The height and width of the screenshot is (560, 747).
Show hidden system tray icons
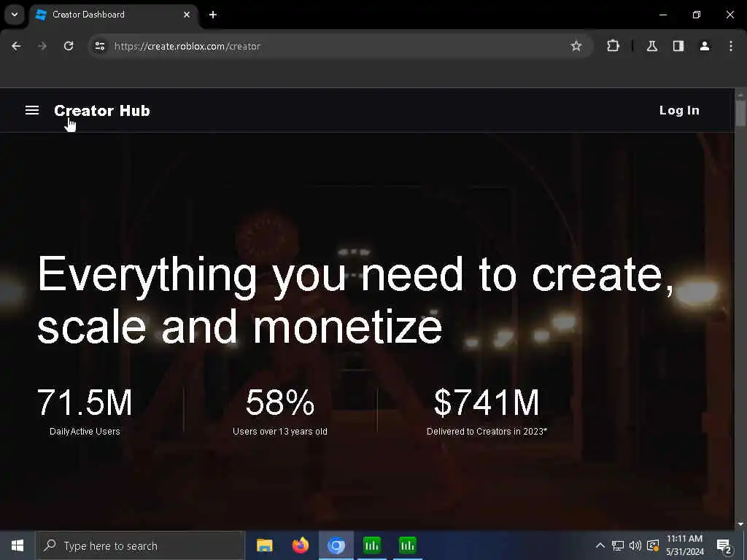600,545
